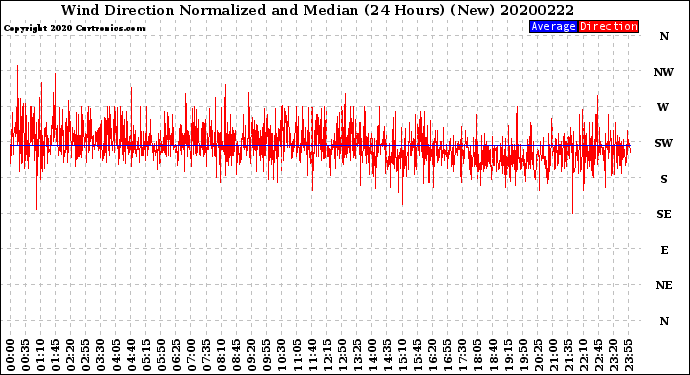
Task: Click the 15:10 time axis label
Action: coord(403,355)
